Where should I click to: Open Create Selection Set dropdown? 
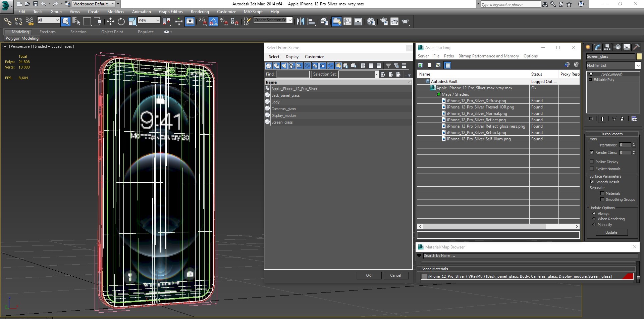290,20
